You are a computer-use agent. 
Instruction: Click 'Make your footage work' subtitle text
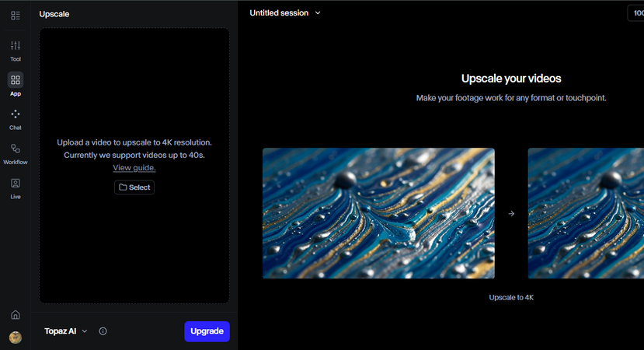tap(511, 98)
